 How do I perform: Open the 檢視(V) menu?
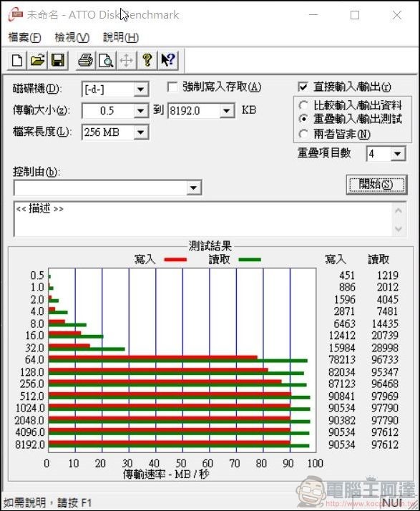(x=72, y=37)
